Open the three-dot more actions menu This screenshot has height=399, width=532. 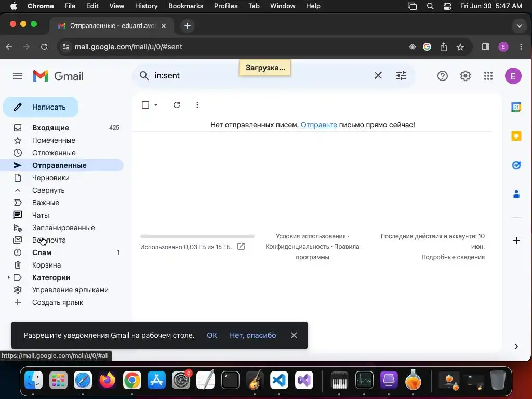[x=197, y=105]
